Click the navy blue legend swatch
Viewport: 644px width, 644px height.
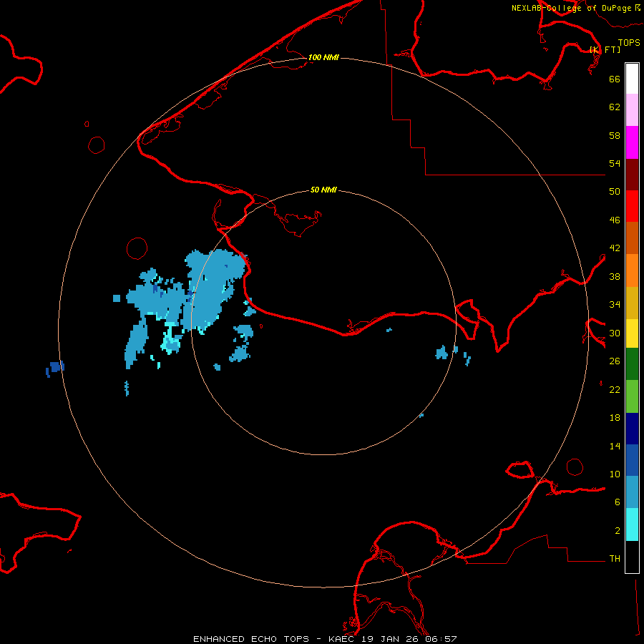point(632,429)
